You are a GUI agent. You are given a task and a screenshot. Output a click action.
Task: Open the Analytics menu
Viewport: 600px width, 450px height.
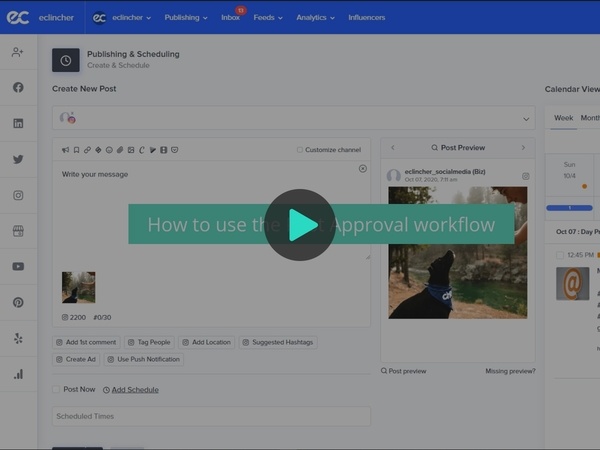pos(315,18)
